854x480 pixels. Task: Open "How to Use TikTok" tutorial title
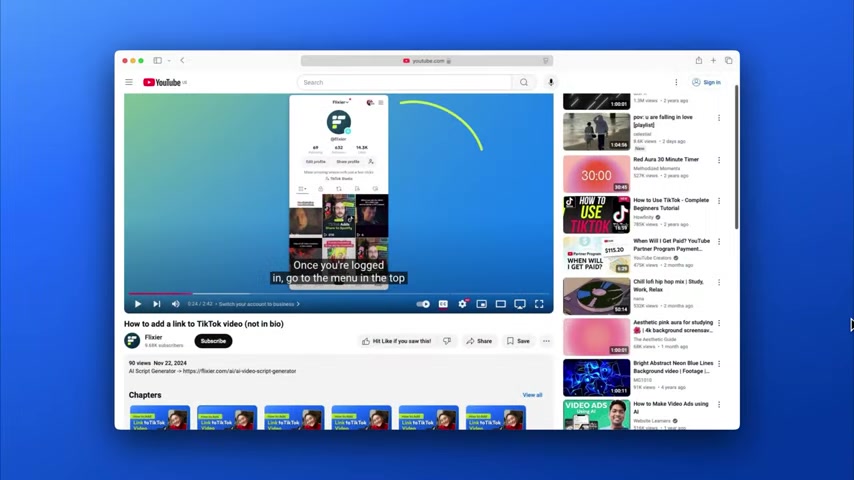point(671,204)
